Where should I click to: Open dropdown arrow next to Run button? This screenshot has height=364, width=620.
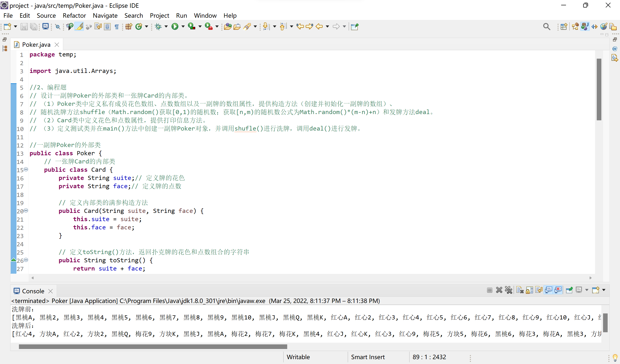[183, 26]
